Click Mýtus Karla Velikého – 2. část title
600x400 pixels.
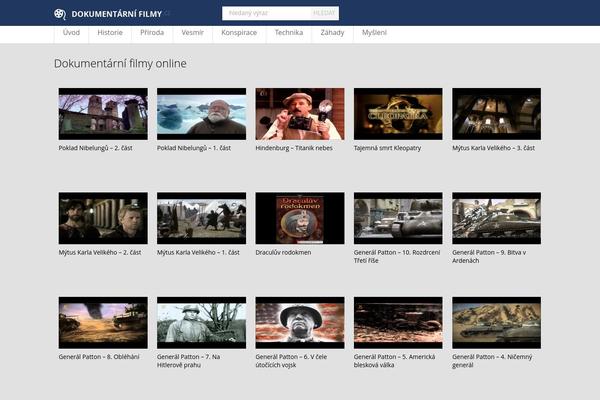[x=100, y=253]
